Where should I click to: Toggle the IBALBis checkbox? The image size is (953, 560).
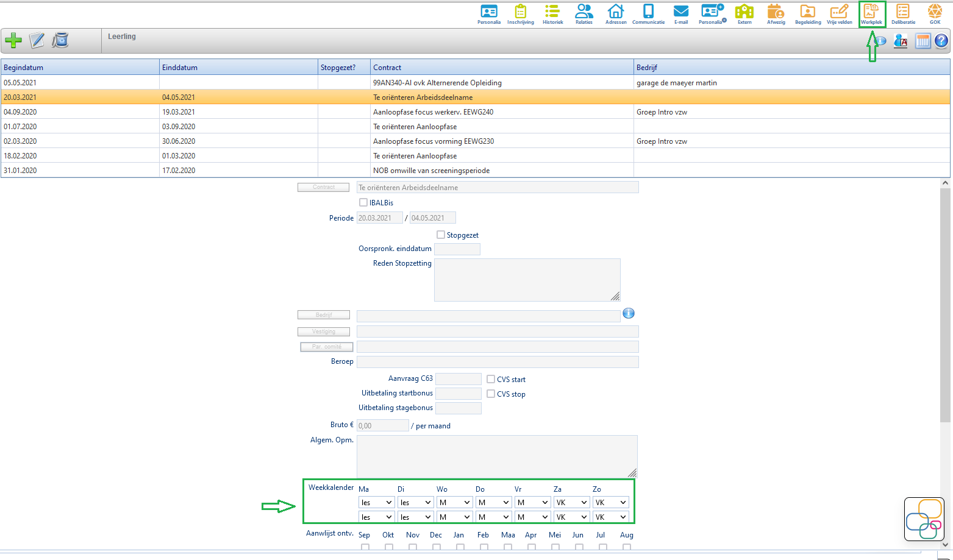click(x=363, y=202)
